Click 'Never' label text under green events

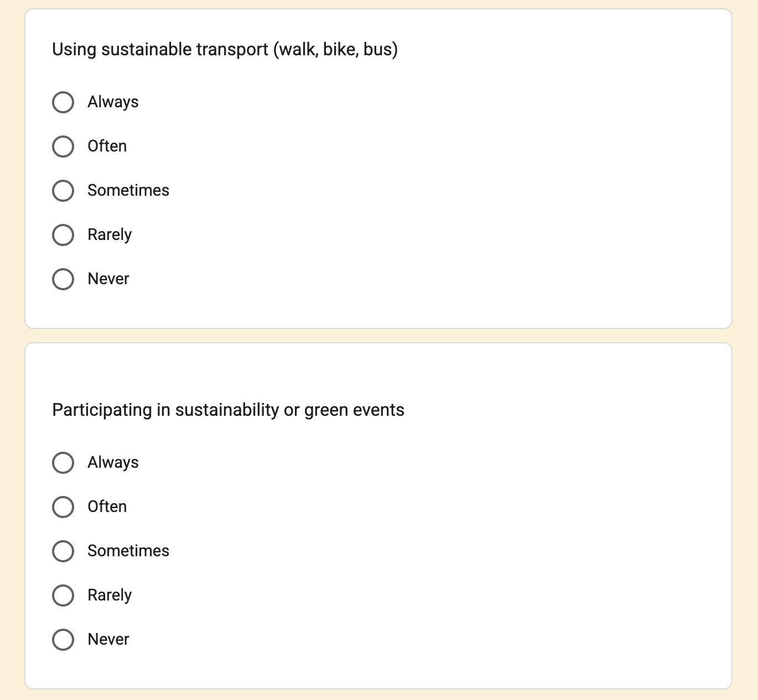click(x=108, y=640)
